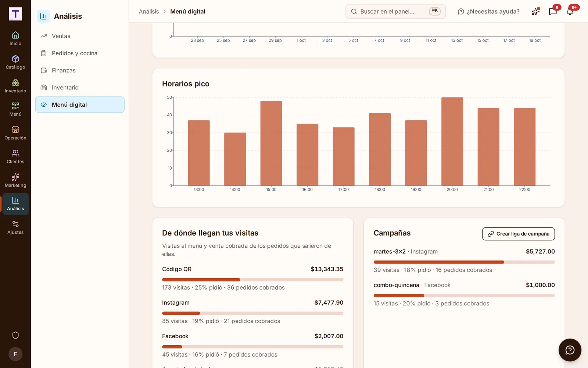This screenshot has width=588, height=368.
Task: Open the notifications bell
Action: click(x=570, y=11)
